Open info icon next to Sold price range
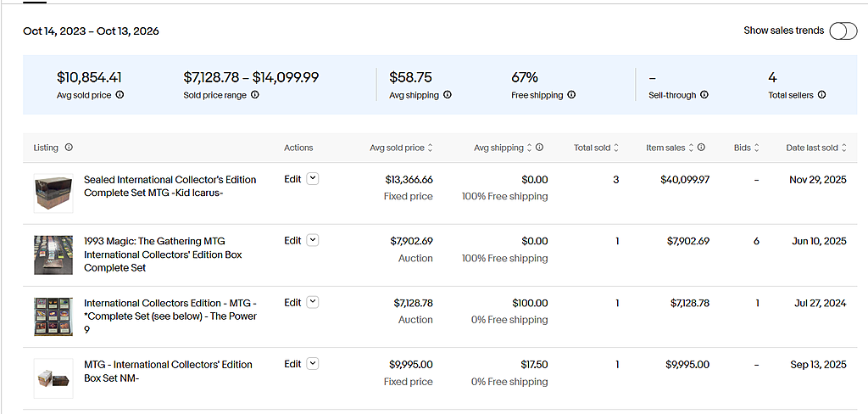The height and width of the screenshot is (414, 868). [x=254, y=95]
